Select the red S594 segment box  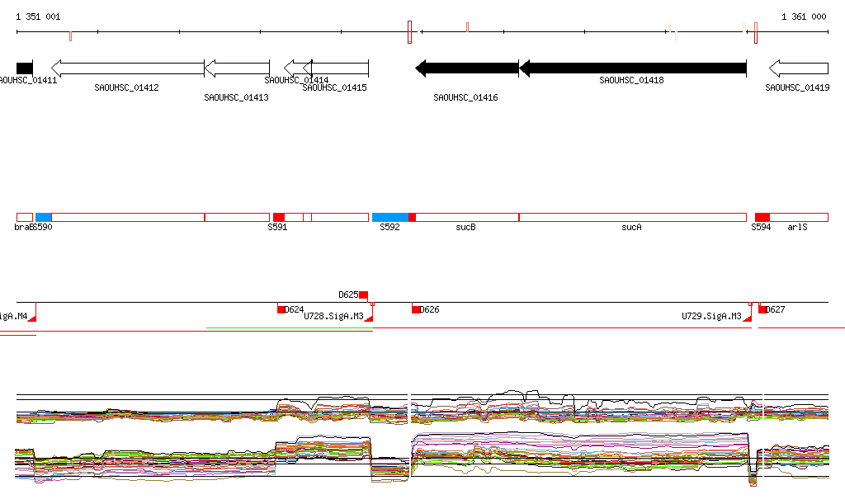pyautogui.click(x=762, y=218)
